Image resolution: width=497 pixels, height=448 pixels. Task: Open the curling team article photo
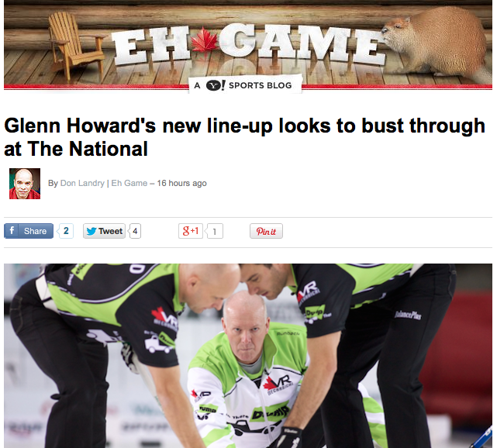click(248, 356)
